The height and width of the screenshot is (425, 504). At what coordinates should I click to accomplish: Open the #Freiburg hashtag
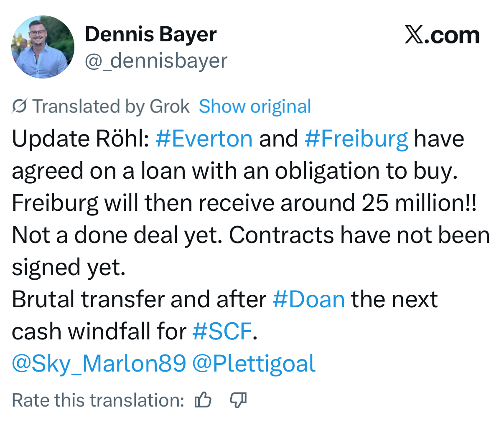pyautogui.click(x=356, y=139)
